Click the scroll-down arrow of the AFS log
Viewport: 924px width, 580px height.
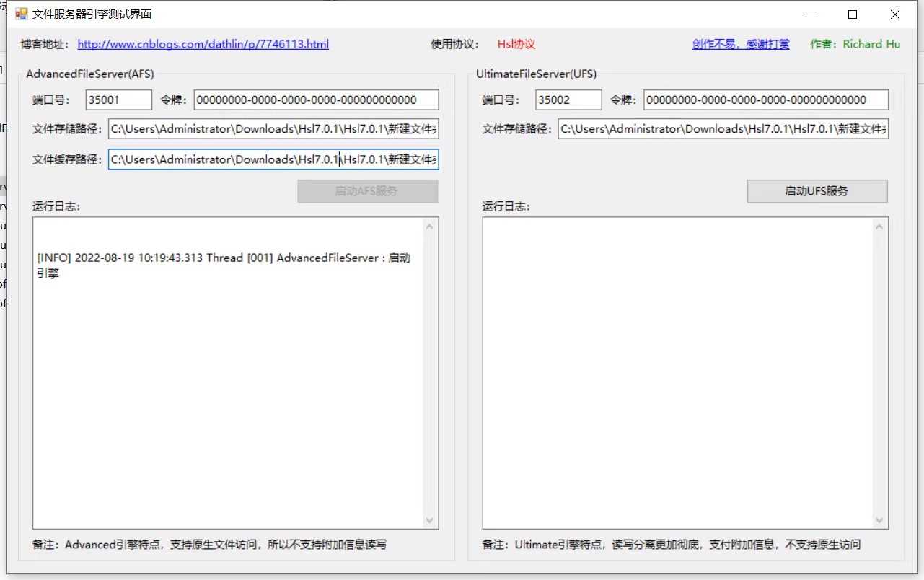click(429, 520)
